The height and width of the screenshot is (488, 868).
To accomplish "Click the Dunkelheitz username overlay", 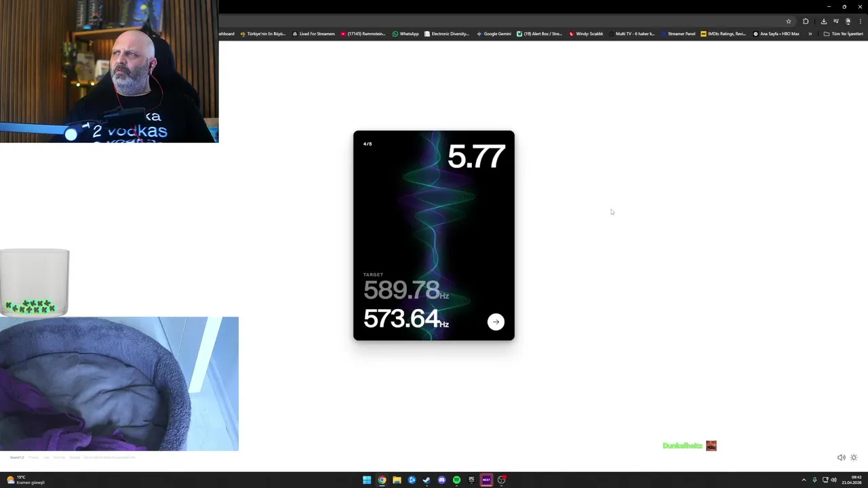I will (x=682, y=445).
